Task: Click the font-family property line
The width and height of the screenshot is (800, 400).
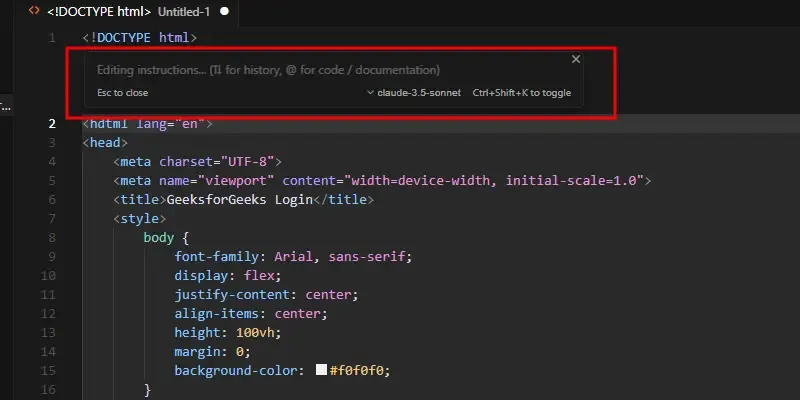Action: point(293,256)
